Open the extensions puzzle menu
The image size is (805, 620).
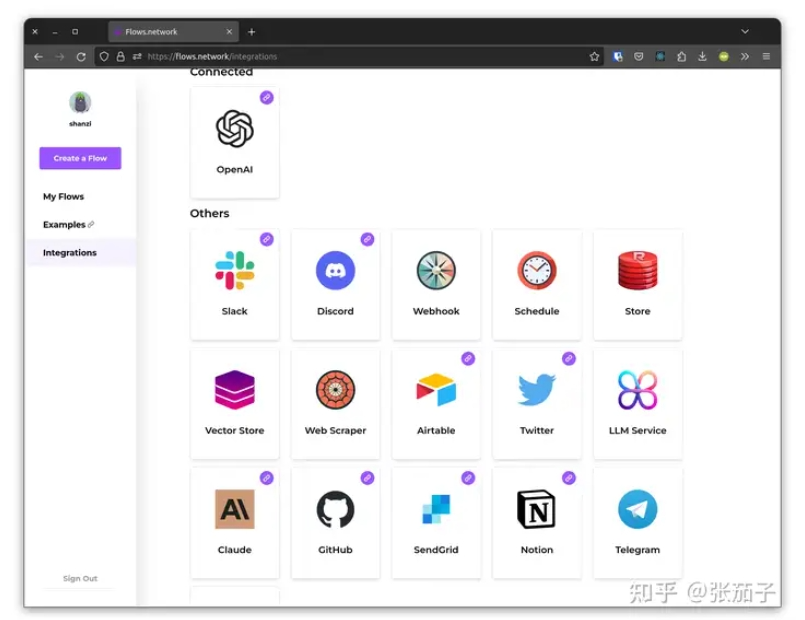coord(681,56)
